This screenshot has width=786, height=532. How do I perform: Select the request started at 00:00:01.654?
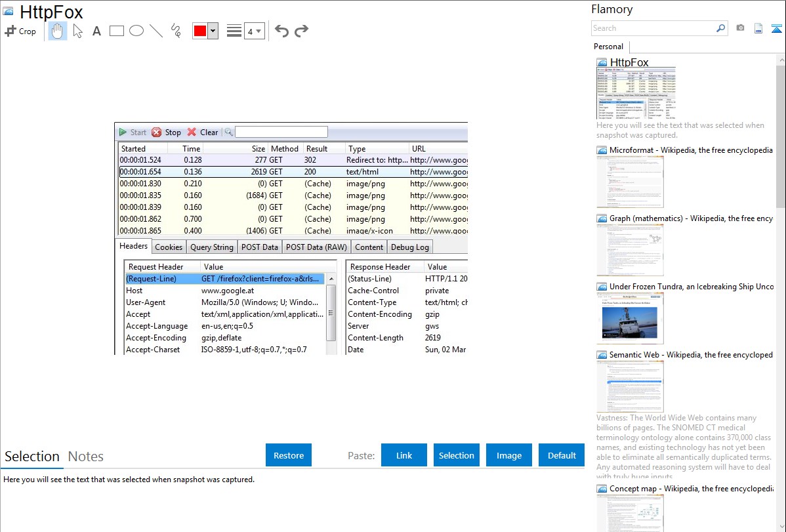click(x=293, y=172)
